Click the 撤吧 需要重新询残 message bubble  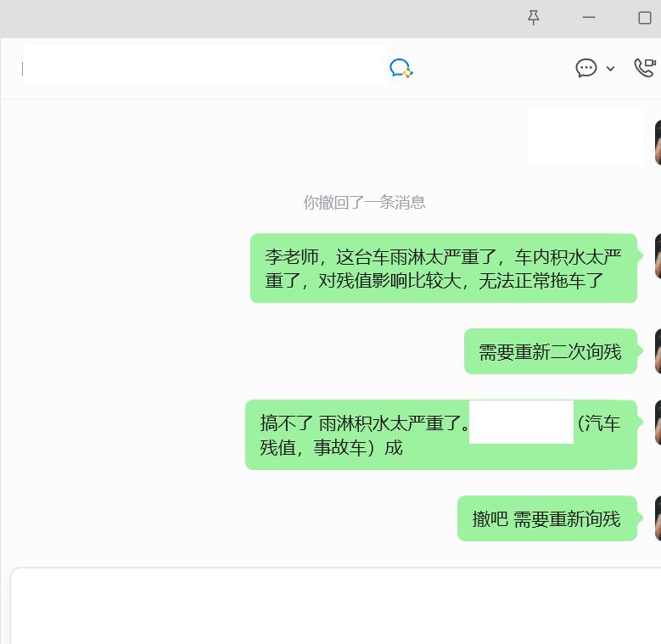tap(546, 518)
